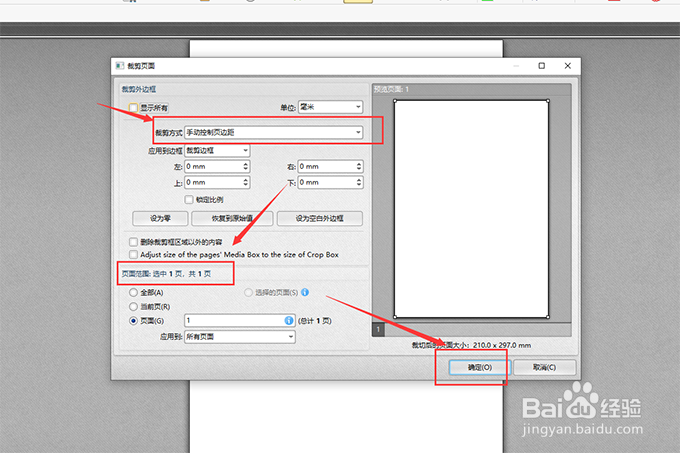680x453 pixels.
Task: Click the info icon inside the page range field
Action: 289,320
